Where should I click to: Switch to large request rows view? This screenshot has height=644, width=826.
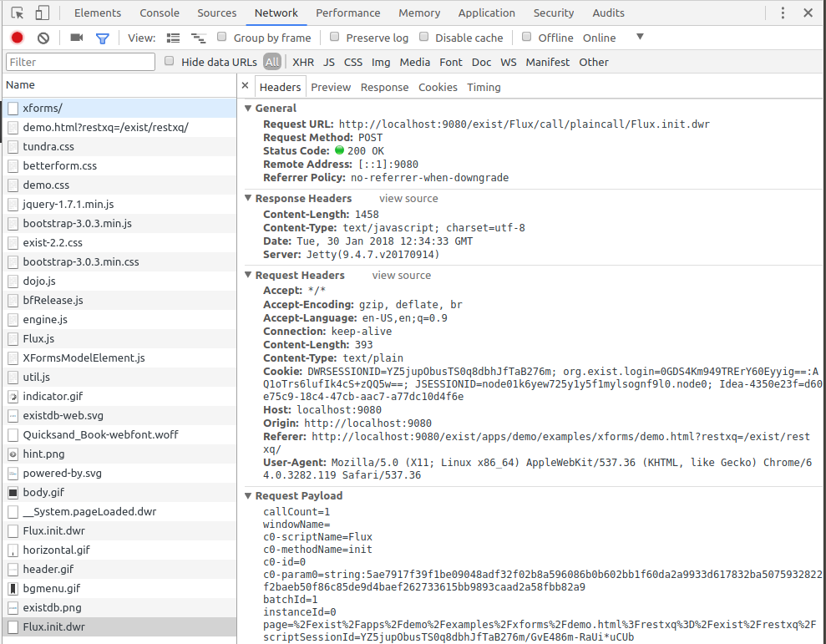pos(174,38)
